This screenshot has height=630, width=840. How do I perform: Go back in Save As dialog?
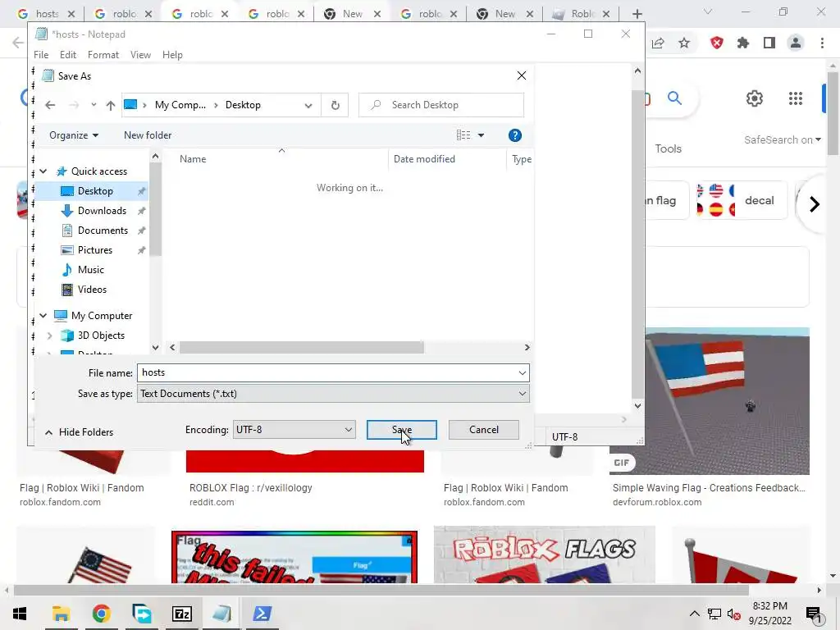click(x=50, y=105)
